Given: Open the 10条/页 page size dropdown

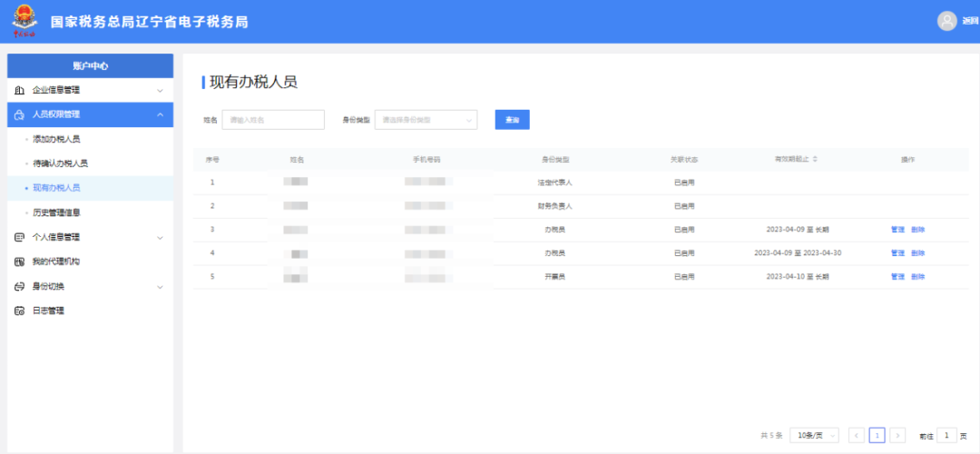Looking at the screenshot, I should (814, 436).
